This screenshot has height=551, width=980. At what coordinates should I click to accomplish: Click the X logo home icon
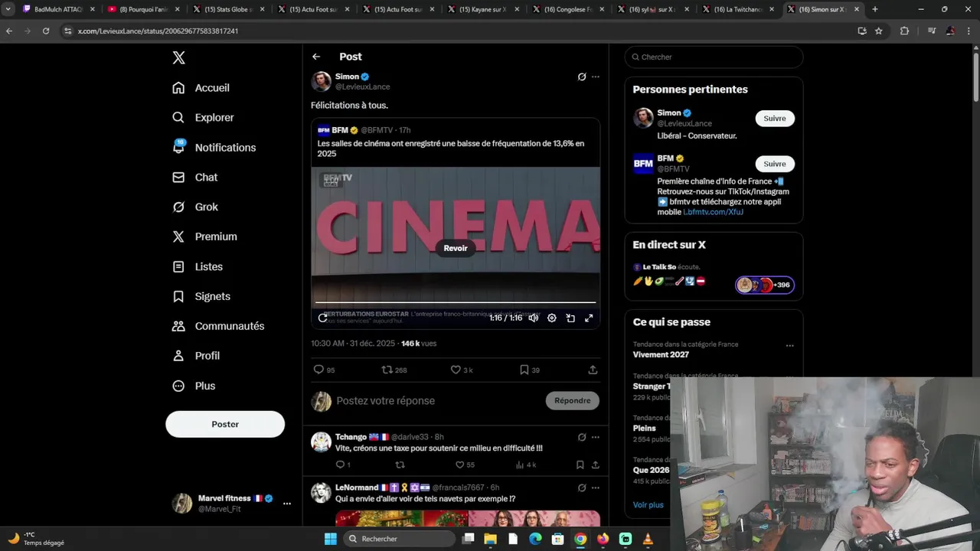pos(178,58)
